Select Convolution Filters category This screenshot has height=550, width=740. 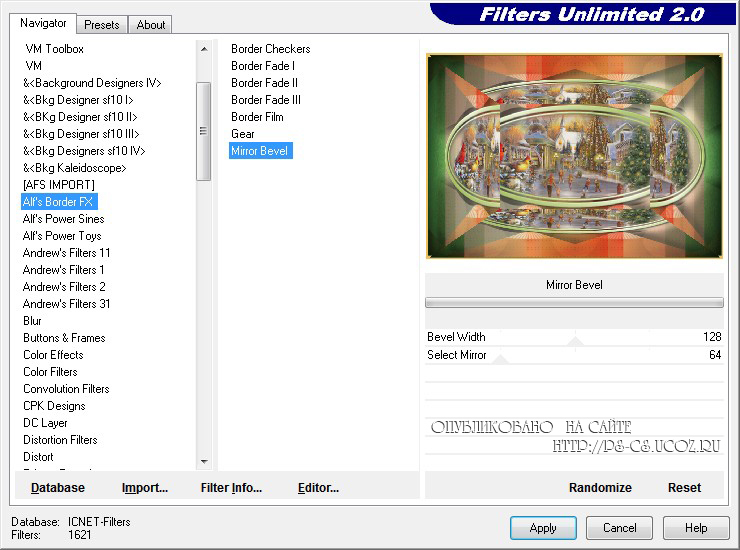click(x=67, y=389)
